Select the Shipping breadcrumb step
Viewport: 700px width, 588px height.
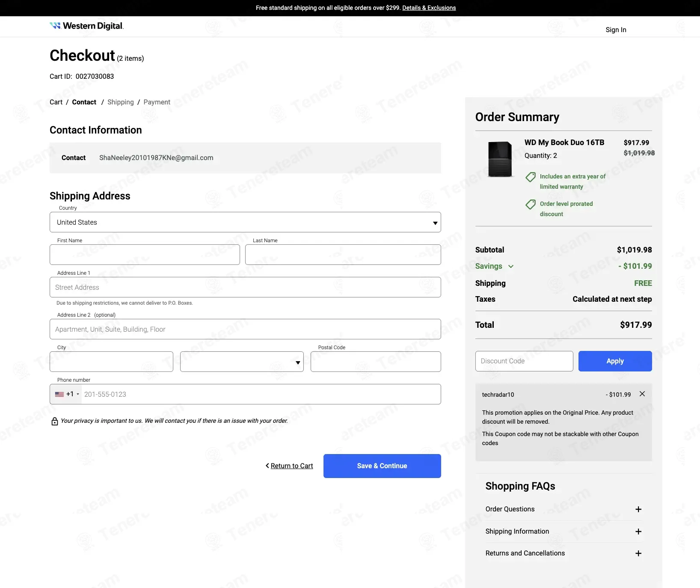(121, 102)
